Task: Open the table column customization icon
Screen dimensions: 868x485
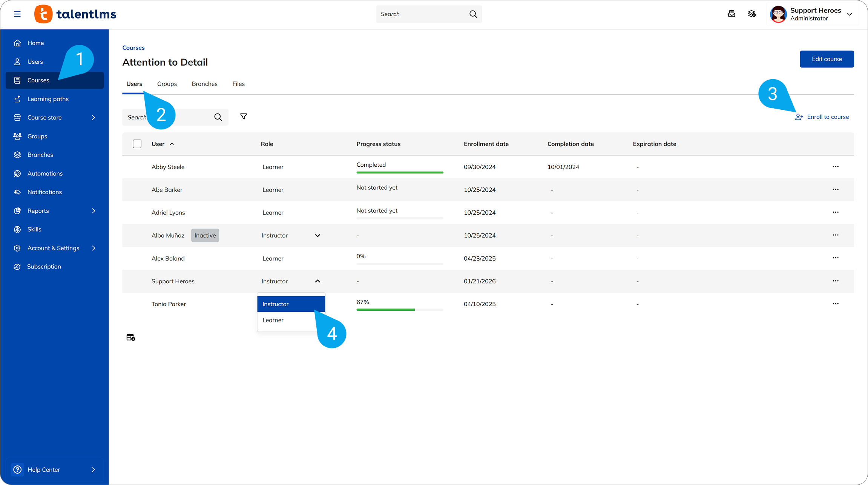Action: pos(130,338)
